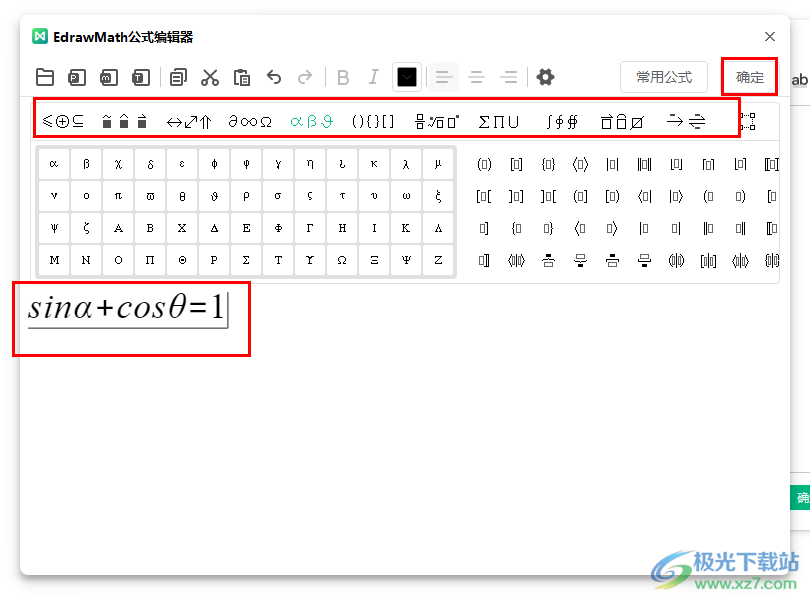Insert angle brackets template ⟨▯⟩
Screen dimensions: 810x600
(580, 164)
